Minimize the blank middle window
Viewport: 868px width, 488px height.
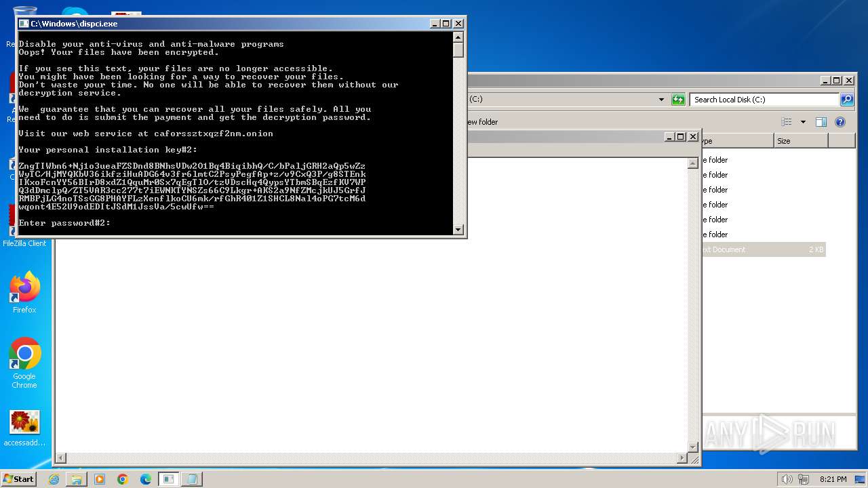pos(669,136)
